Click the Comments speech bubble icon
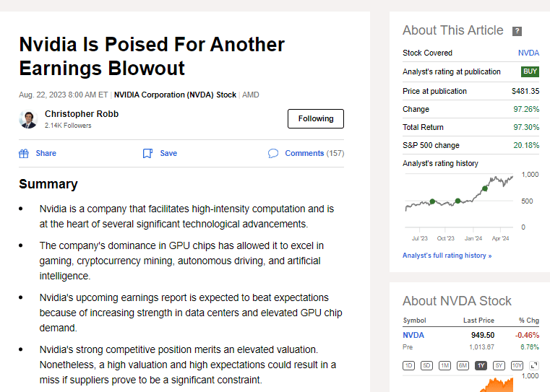 tap(273, 153)
